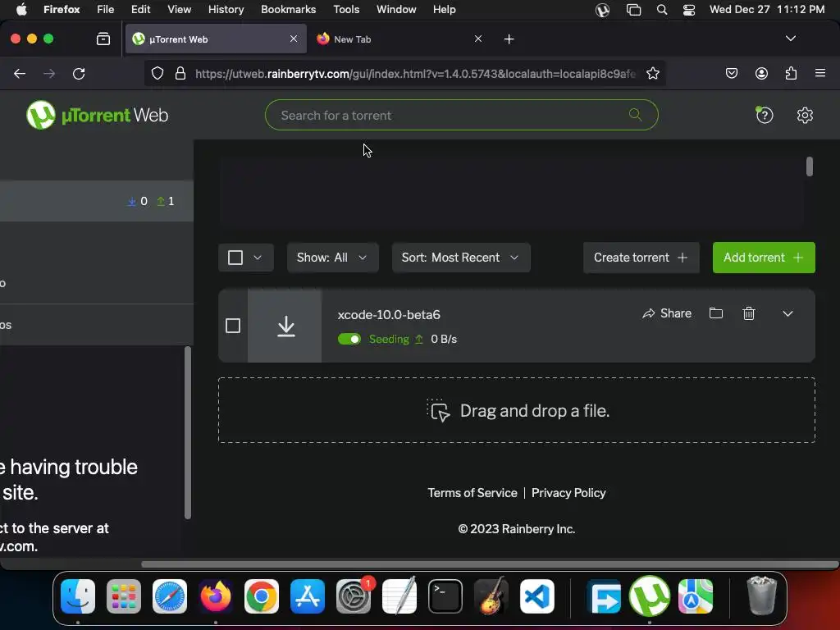Open the File menu

click(x=106, y=10)
